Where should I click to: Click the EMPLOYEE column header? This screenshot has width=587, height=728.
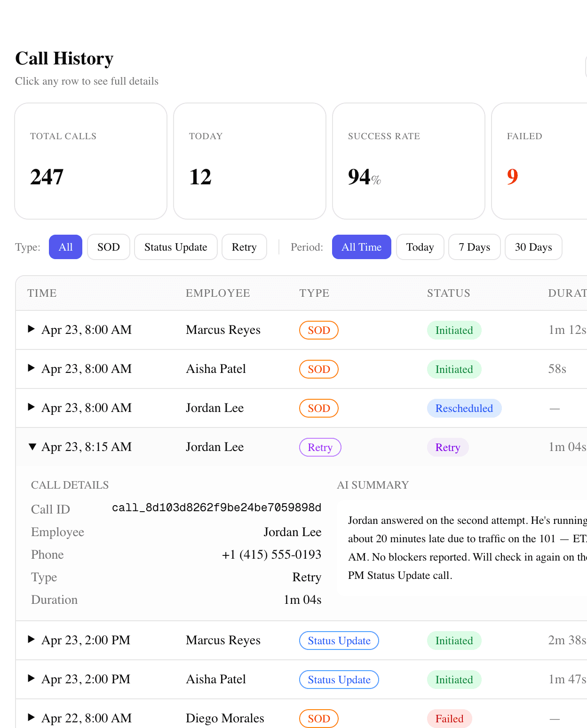tap(218, 293)
